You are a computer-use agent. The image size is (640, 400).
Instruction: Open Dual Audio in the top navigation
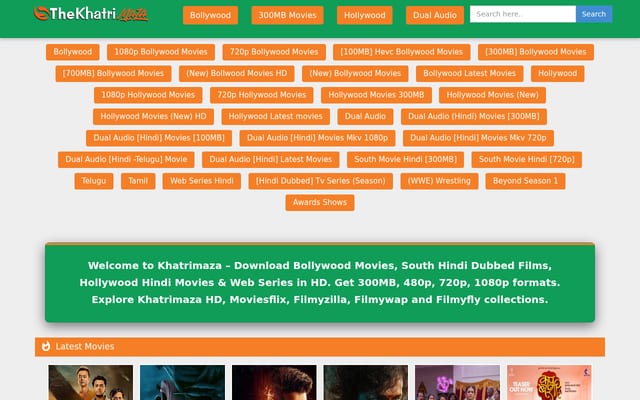click(435, 15)
